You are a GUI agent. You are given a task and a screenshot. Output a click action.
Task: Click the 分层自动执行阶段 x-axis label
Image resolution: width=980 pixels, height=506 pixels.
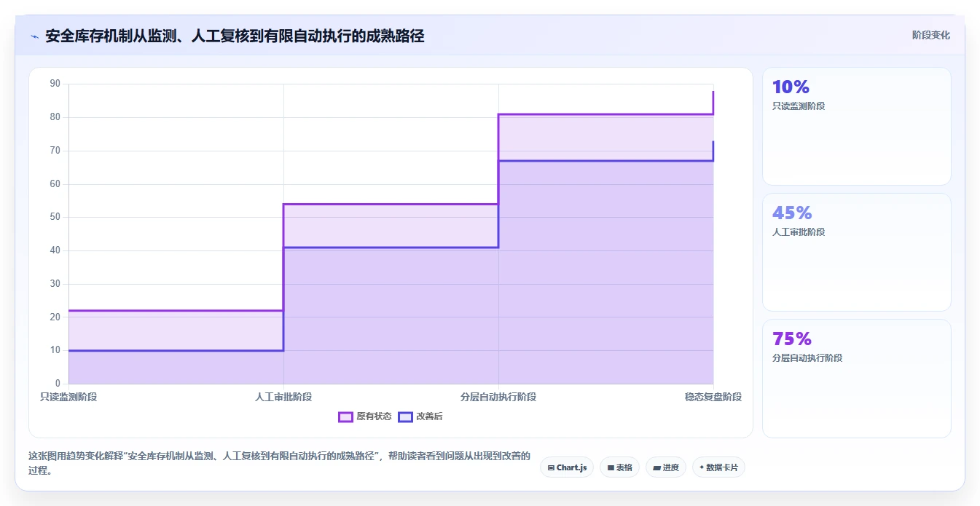click(498, 397)
